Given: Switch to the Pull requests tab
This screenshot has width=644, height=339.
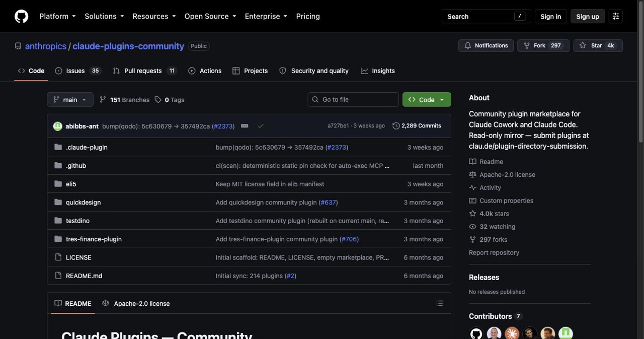Looking at the screenshot, I should point(144,71).
